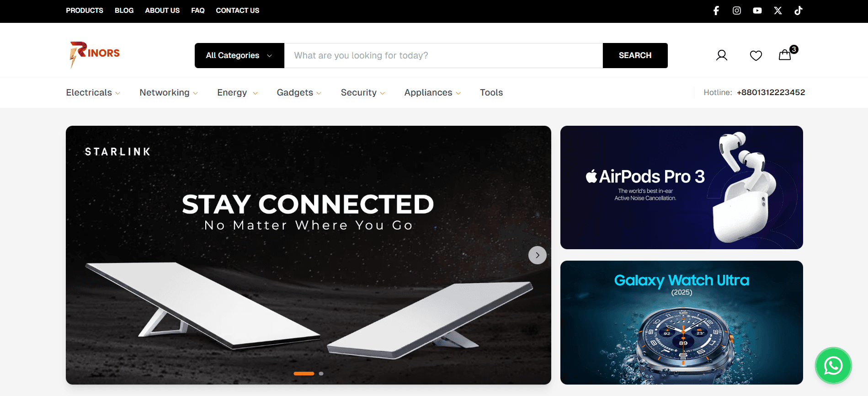Screen dimensions: 868x396
Task: Open the TikTok icon link
Action: [x=799, y=11]
